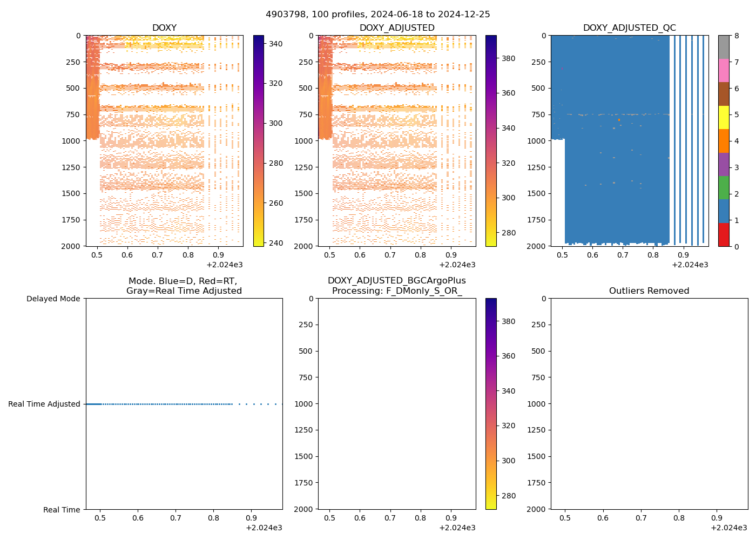
Task: Click the 'Real Time' y-axis label
Action: pos(62,510)
